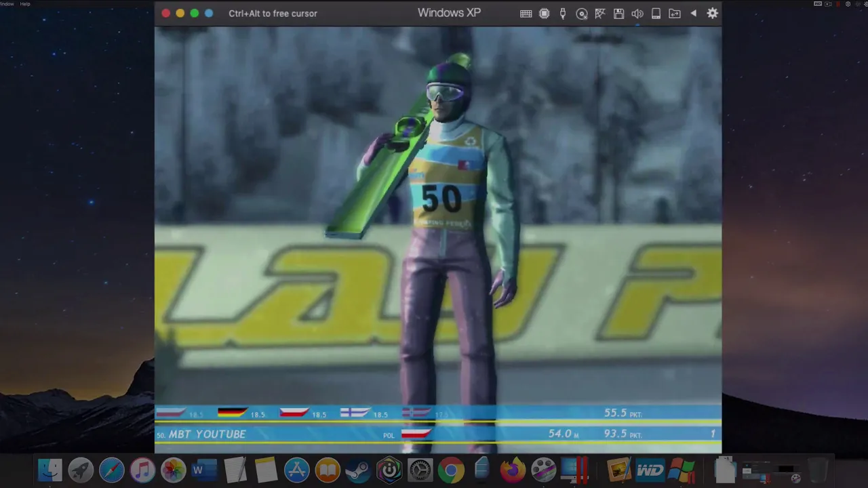868x488 pixels.
Task: Click the POL country label
Action: [x=389, y=435]
